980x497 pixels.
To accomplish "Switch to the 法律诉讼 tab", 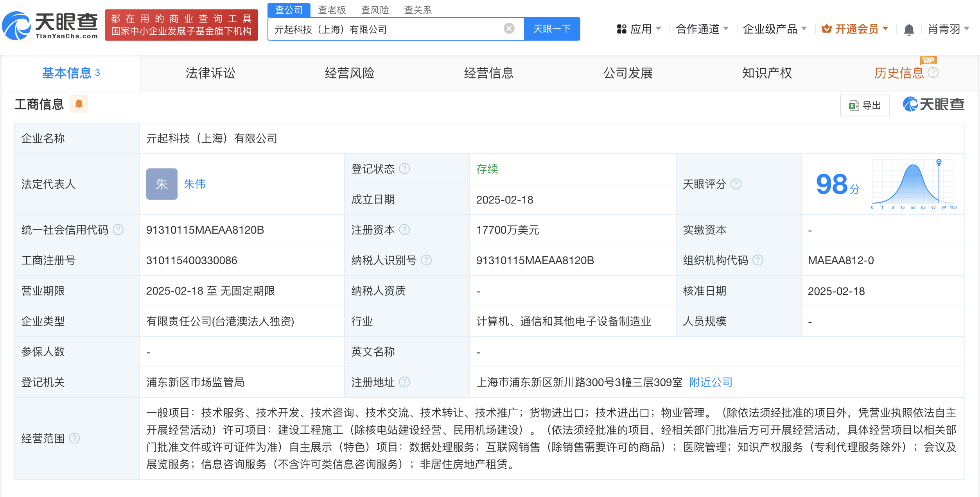I will click(x=210, y=73).
